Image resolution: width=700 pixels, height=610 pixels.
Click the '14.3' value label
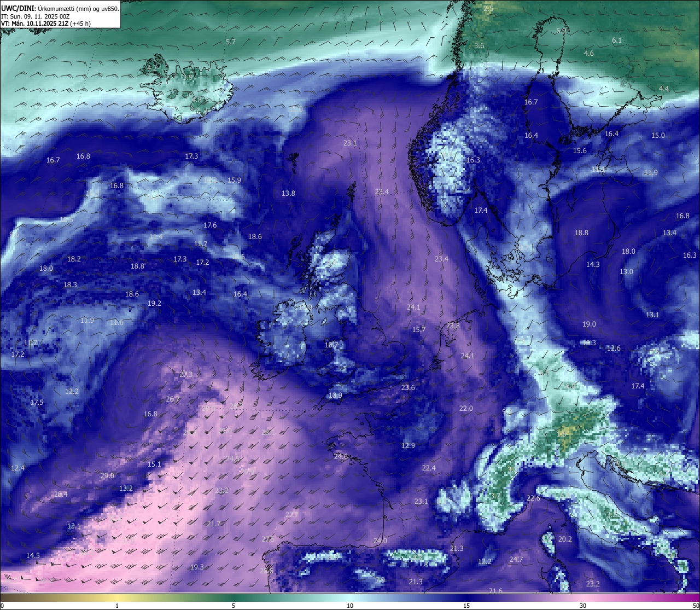(593, 264)
